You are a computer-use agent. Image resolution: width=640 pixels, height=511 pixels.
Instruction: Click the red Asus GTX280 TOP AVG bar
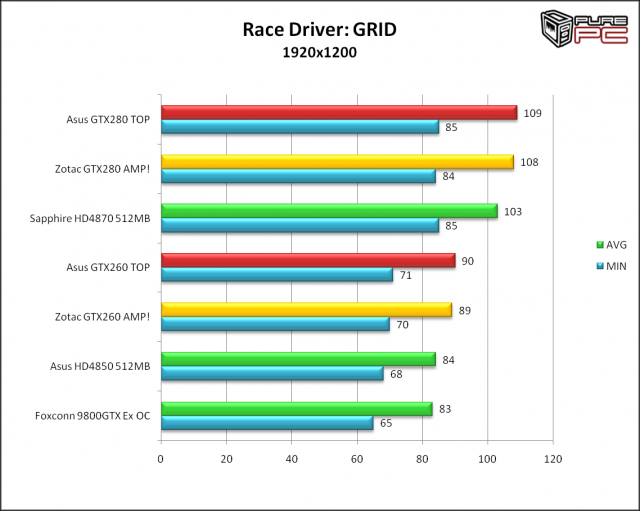coord(339,113)
